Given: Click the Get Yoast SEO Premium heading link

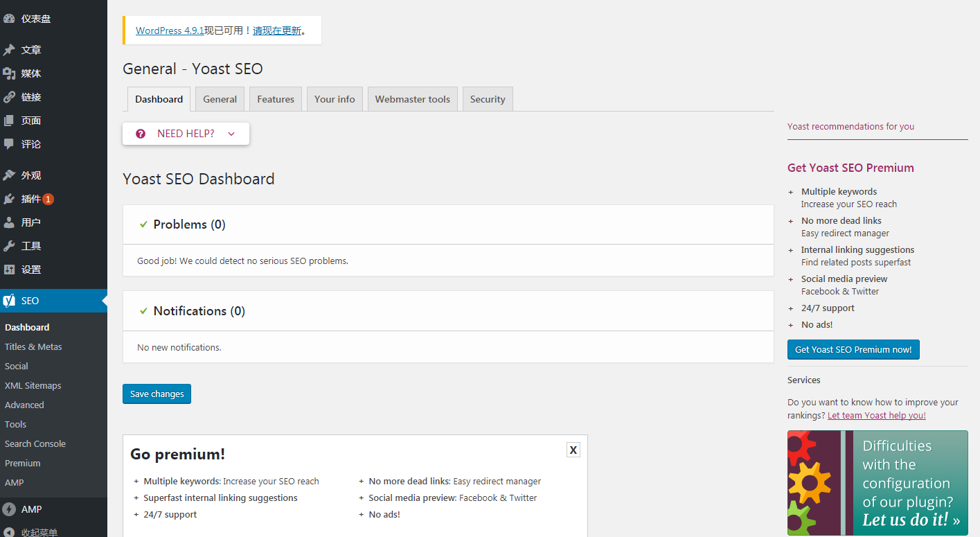Looking at the screenshot, I should (850, 168).
